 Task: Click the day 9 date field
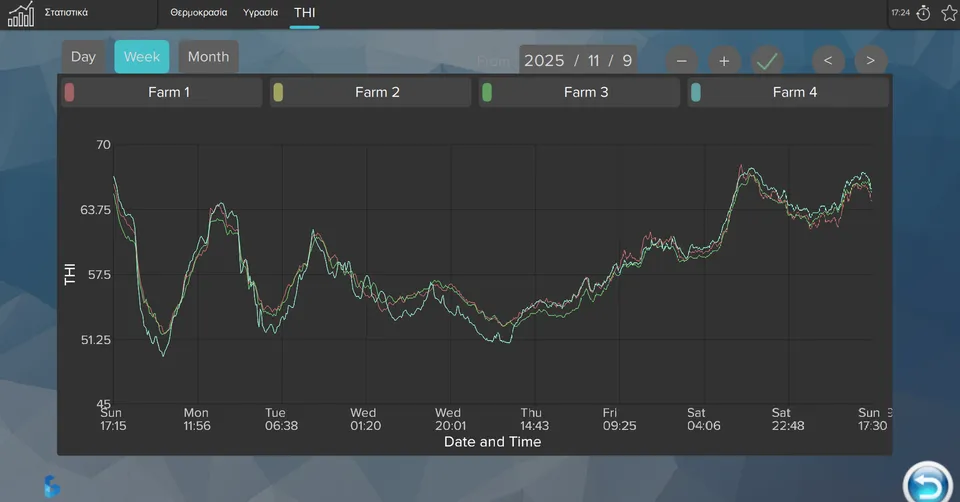(627, 61)
